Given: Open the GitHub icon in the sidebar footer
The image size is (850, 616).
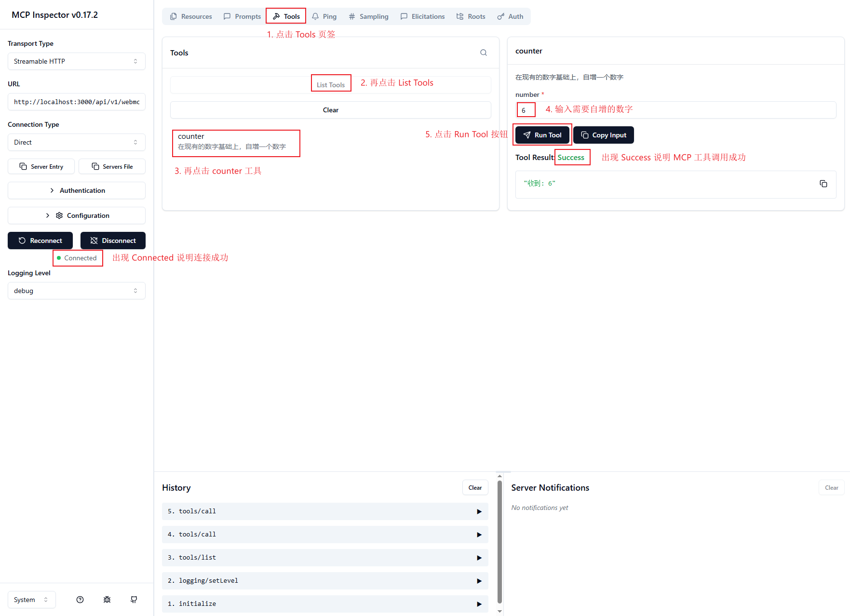Looking at the screenshot, I should point(134,600).
